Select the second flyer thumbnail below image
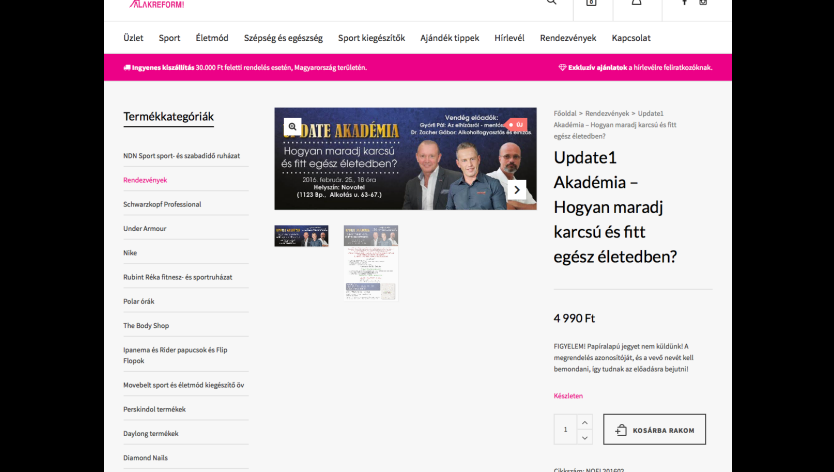Screen dimensions: 834x472 pos(370,262)
